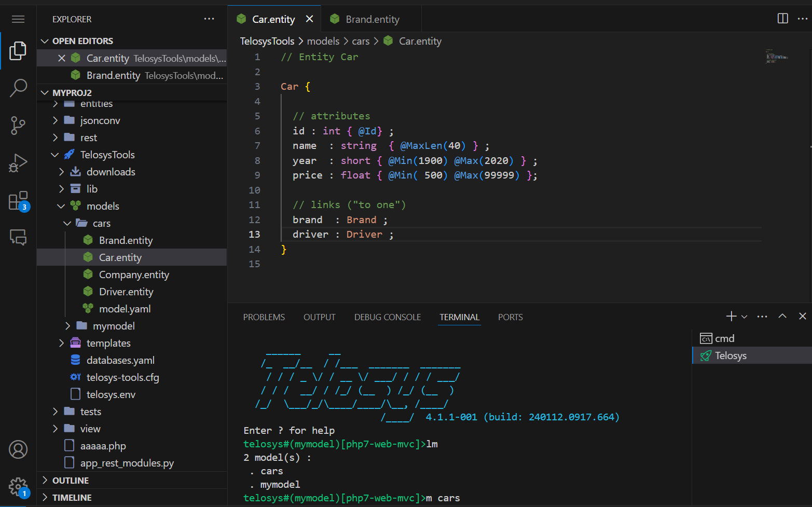Open the Source Control view
812x507 pixels.
[x=18, y=125]
